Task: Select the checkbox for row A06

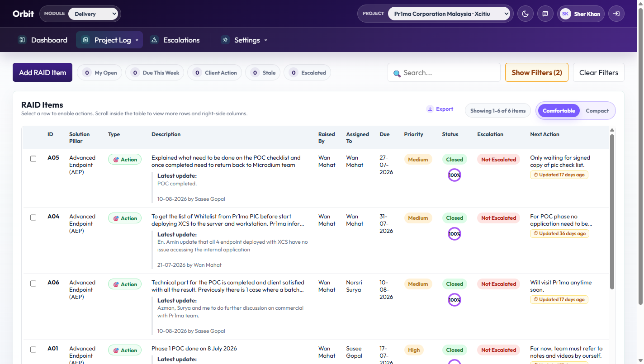Action: pos(33,284)
